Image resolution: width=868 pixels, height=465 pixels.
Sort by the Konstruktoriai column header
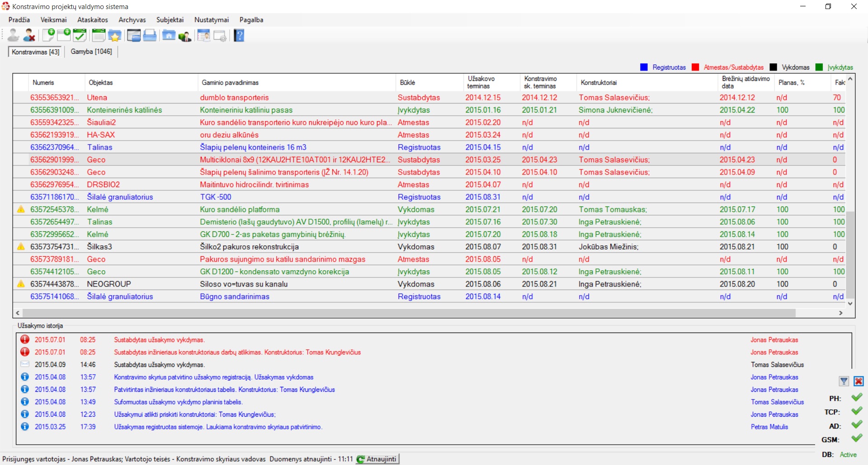647,83
